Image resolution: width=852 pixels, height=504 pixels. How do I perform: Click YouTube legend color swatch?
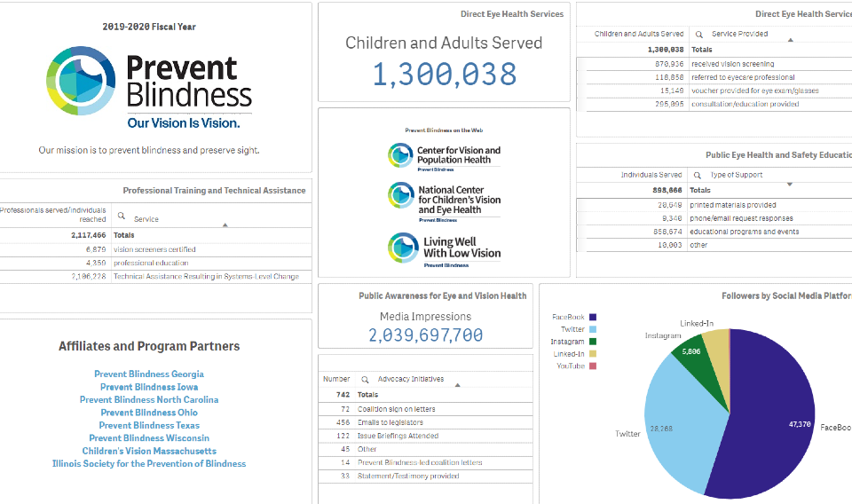pyautogui.click(x=593, y=366)
